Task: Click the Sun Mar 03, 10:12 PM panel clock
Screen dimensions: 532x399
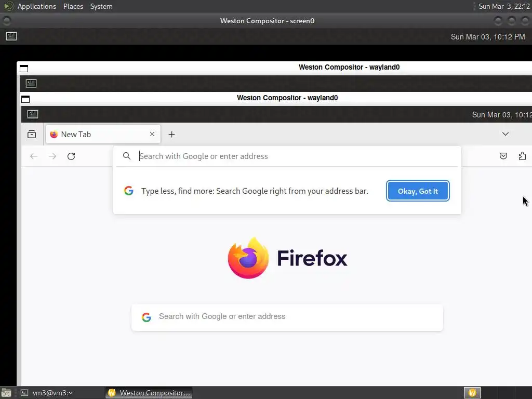Action: 487,37
